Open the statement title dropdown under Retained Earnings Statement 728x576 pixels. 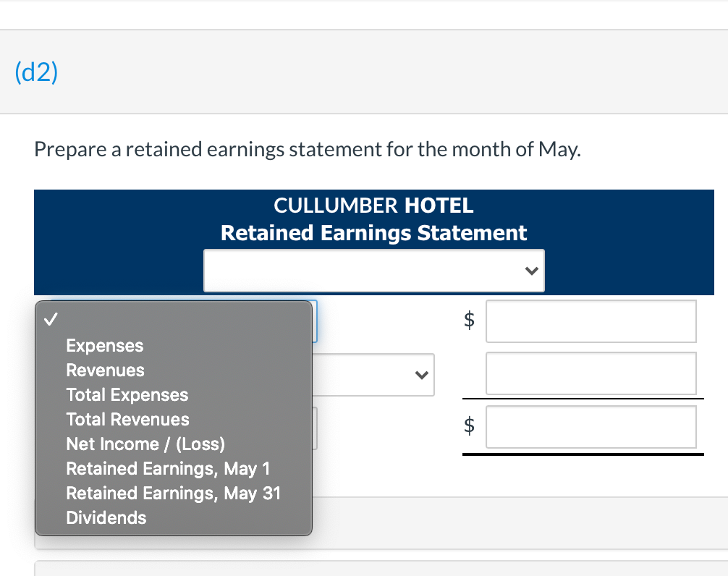tap(374, 270)
